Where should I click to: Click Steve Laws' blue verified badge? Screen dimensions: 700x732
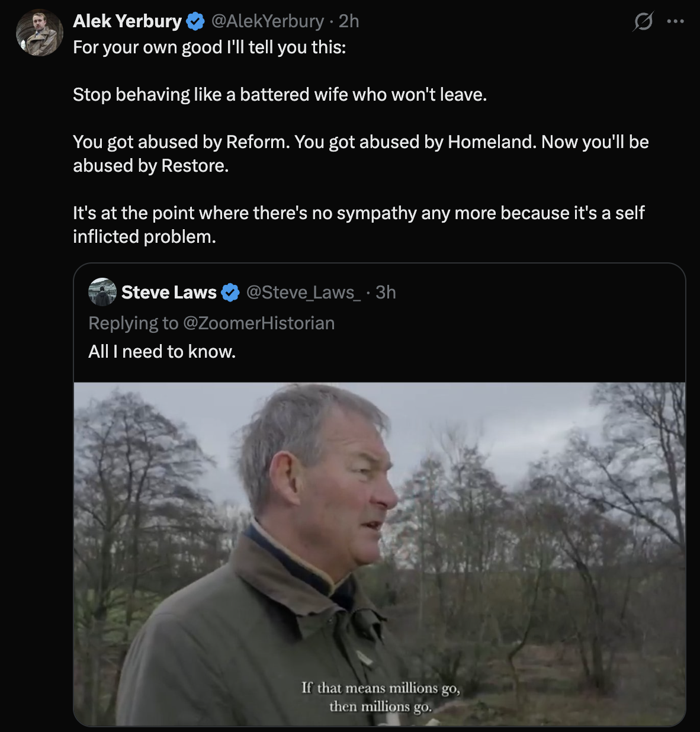coord(230,293)
